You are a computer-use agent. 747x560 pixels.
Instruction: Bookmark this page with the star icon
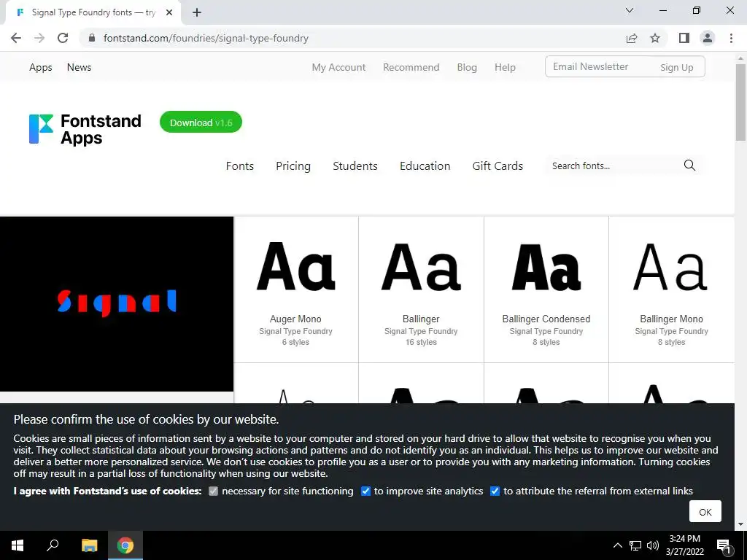(655, 38)
